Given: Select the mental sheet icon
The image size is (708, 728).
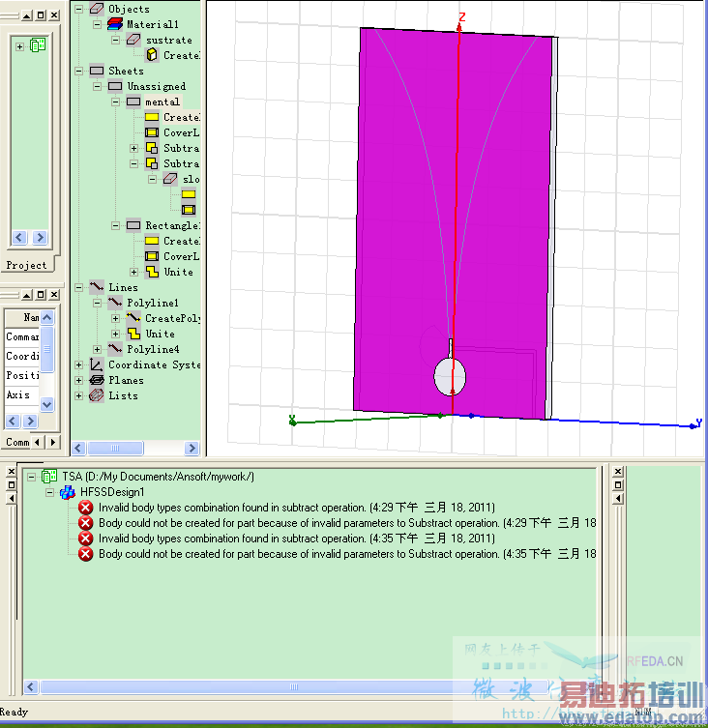Looking at the screenshot, I should pyautogui.click(x=133, y=102).
